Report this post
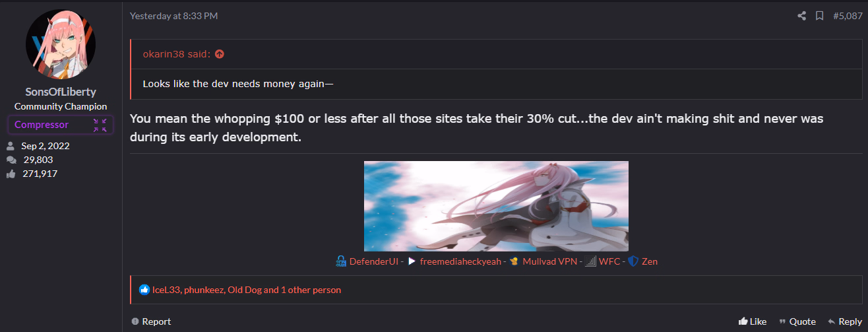Viewport: 868px width, 332px height. click(151, 321)
